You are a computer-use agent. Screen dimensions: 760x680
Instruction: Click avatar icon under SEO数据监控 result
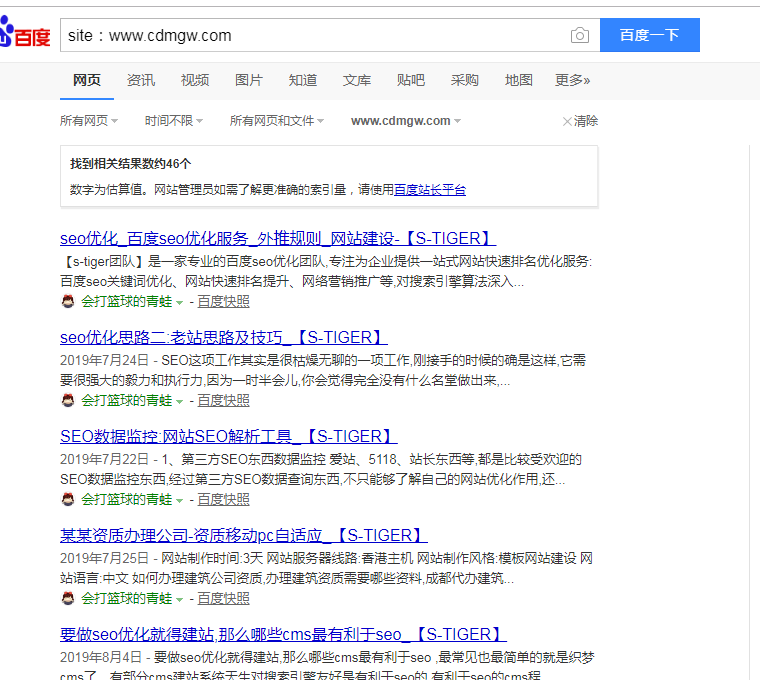click(x=68, y=499)
